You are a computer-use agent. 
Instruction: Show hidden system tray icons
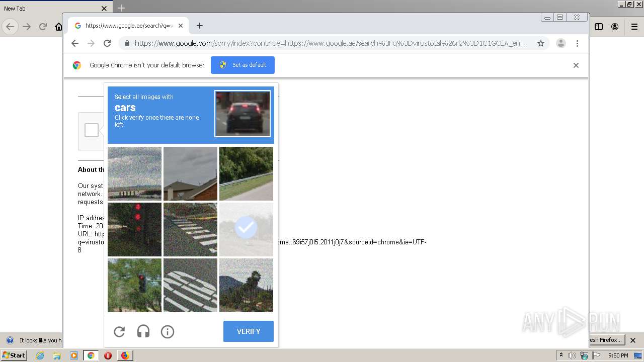[x=561, y=355]
